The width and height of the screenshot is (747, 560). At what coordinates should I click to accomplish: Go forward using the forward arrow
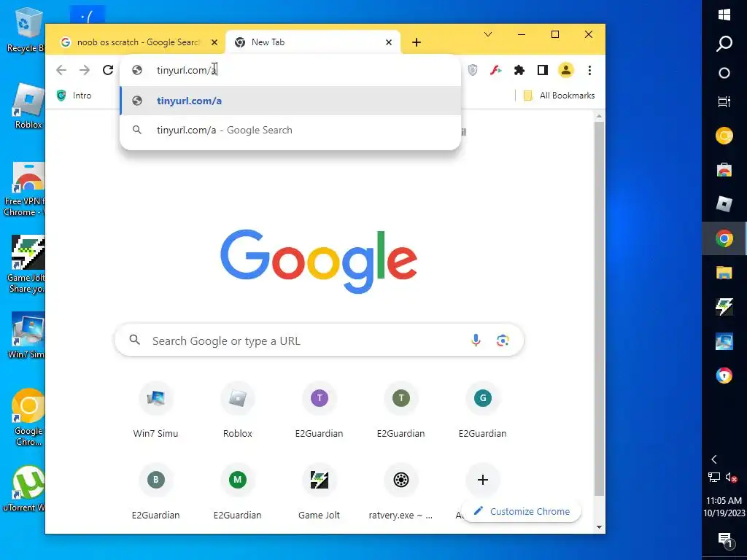[85, 70]
